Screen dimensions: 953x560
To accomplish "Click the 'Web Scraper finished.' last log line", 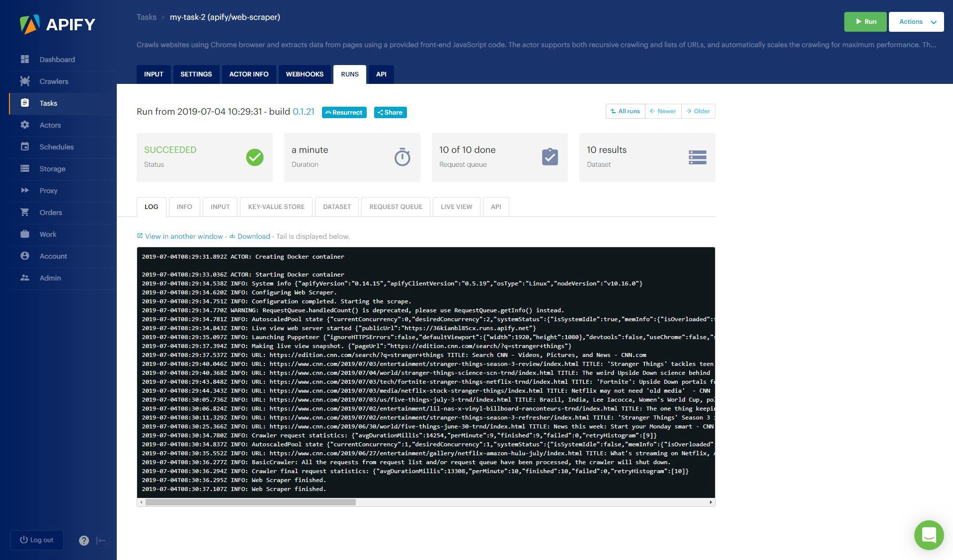I will click(x=234, y=489).
